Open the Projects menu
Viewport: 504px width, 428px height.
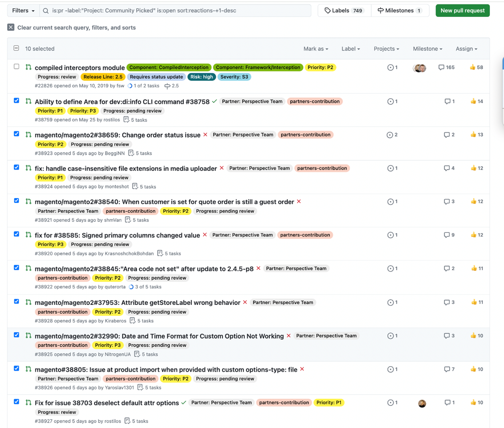coord(385,48)
